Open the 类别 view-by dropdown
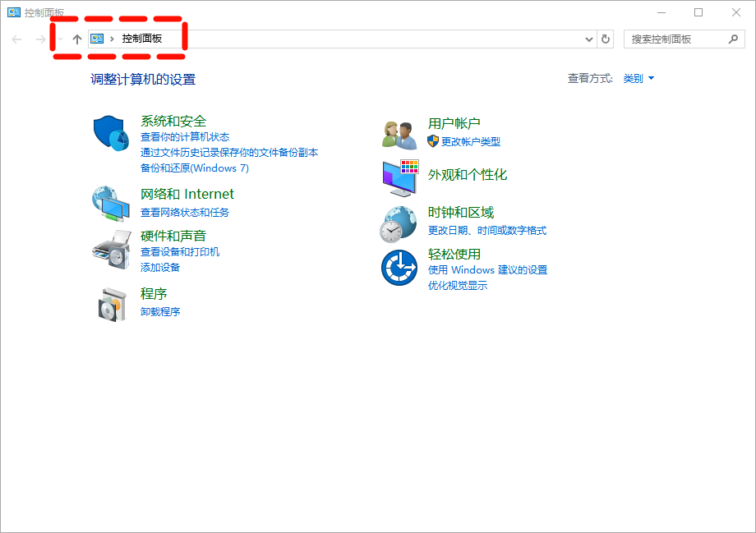The height and width of the screenshot is (533, 756). tap(638, 79)
